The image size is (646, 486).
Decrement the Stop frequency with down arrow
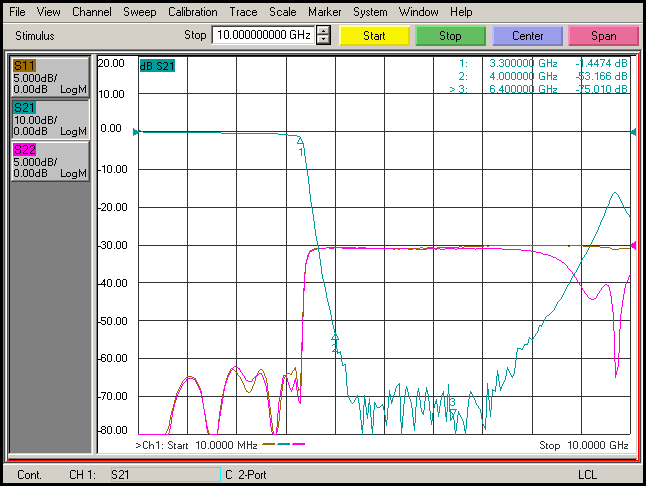click(323, 40)
